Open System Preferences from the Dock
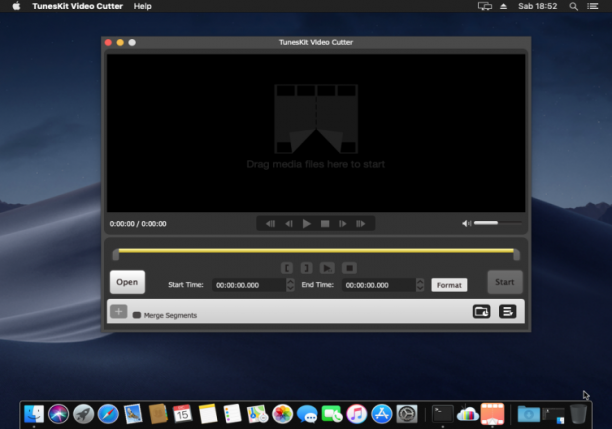The width and height of the screenshot is (612, 429). (x=407, y=414)
